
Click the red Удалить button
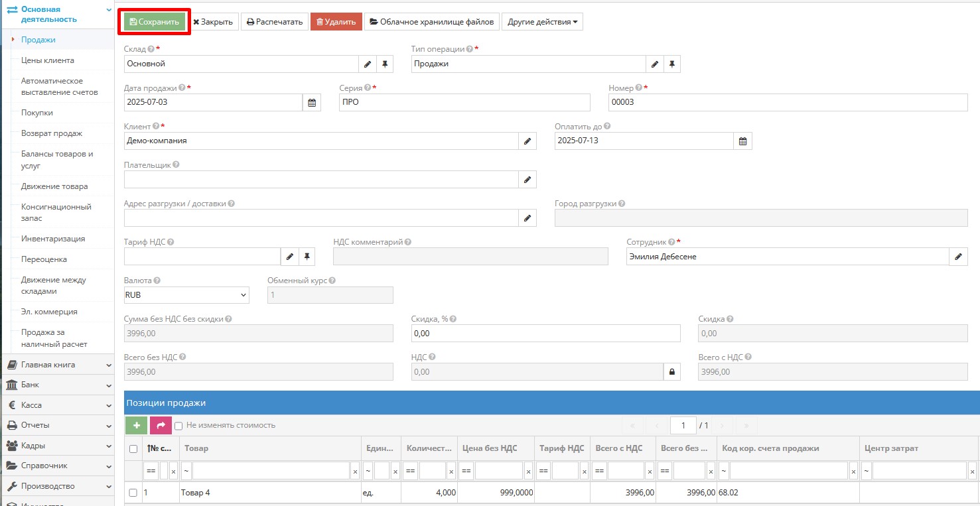(x=336, y=22)
